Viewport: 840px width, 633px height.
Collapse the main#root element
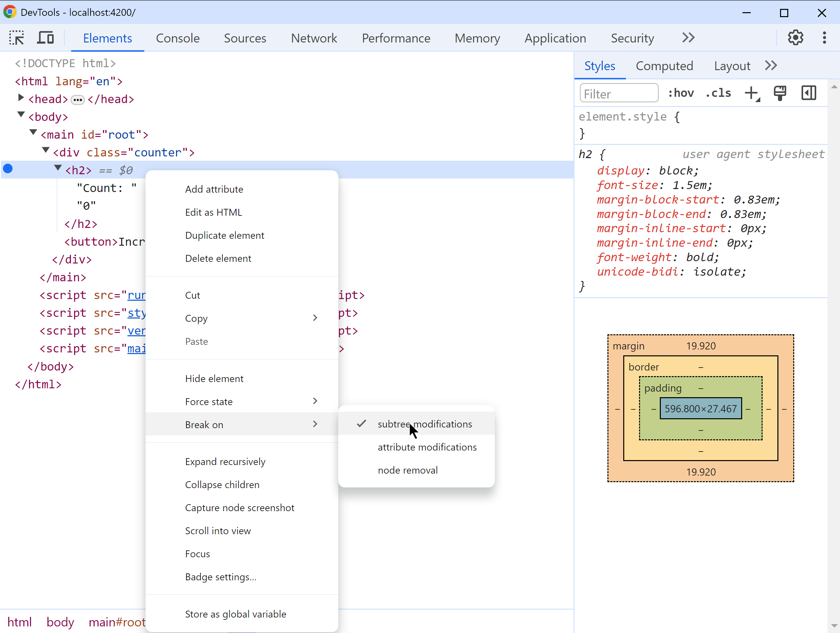(x=33, y=132)
